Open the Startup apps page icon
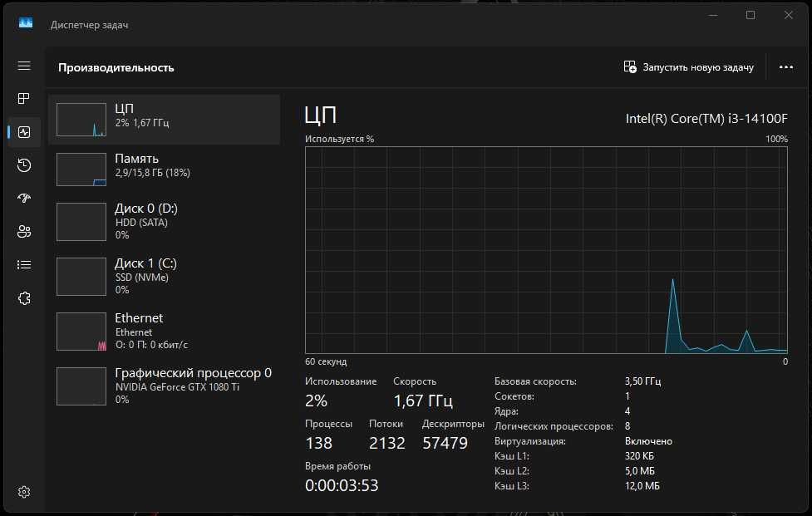This screenshot has width=812, height=516. pos(24,199)
